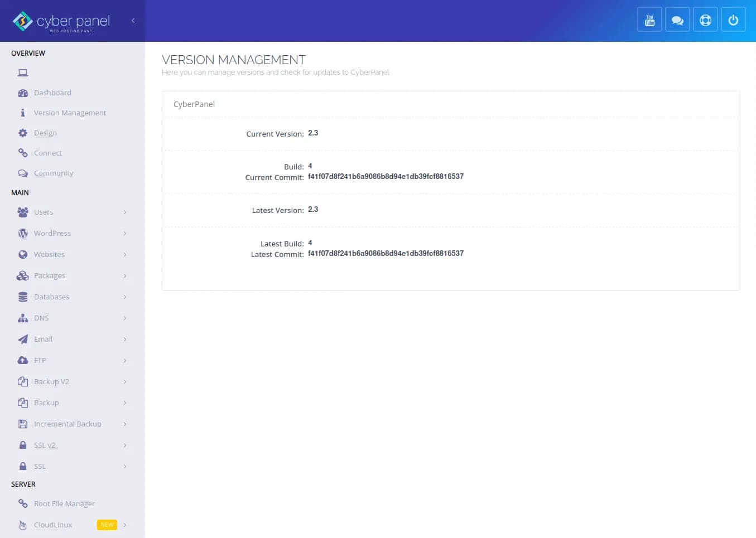Go to Version Management in sidebar

pyautogui.click(x=70, y=113)
